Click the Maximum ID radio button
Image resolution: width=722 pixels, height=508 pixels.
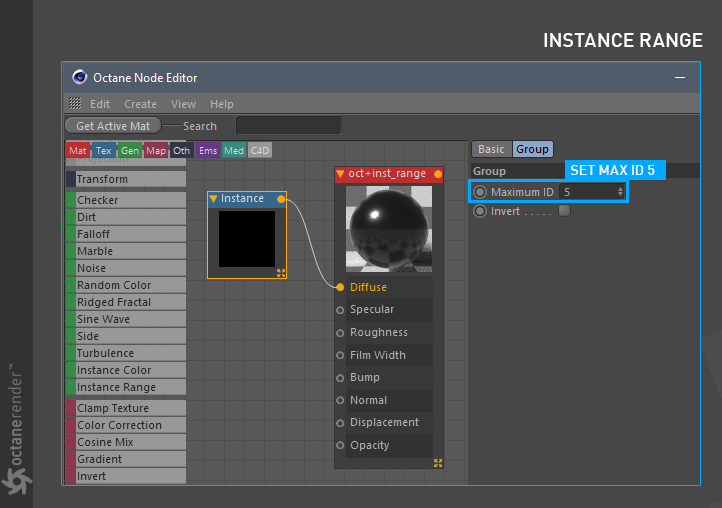(481, 191)
